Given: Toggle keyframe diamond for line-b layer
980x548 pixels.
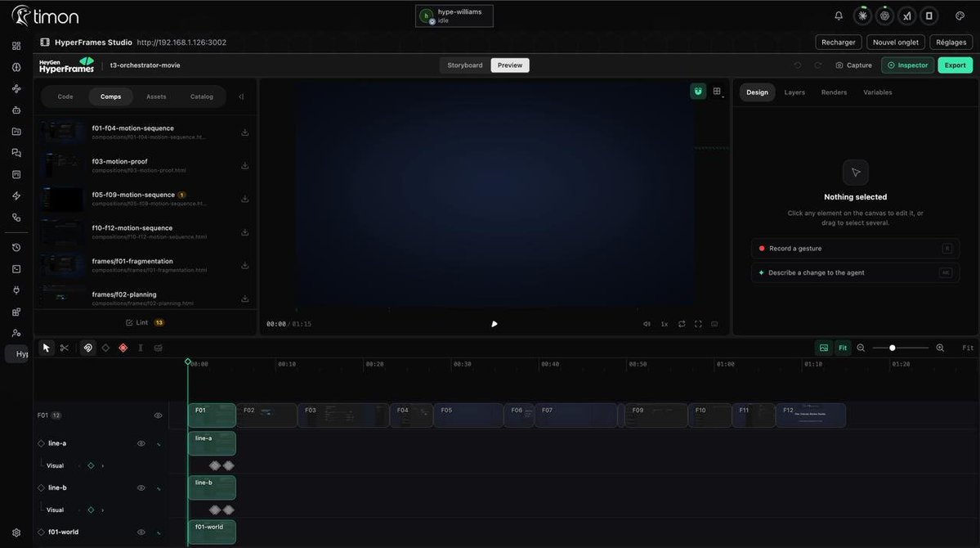Looking at the screenshot, I should coord(41,488).
